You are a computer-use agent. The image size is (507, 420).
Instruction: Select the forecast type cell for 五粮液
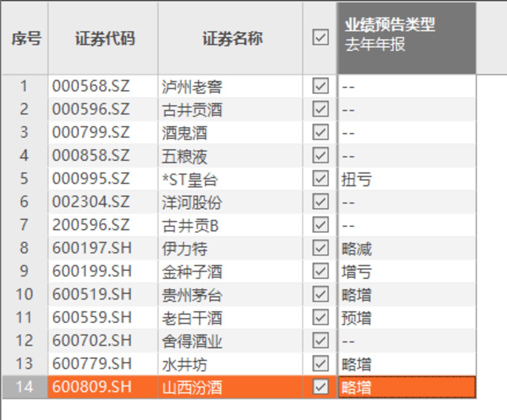(x=407, y=156)
